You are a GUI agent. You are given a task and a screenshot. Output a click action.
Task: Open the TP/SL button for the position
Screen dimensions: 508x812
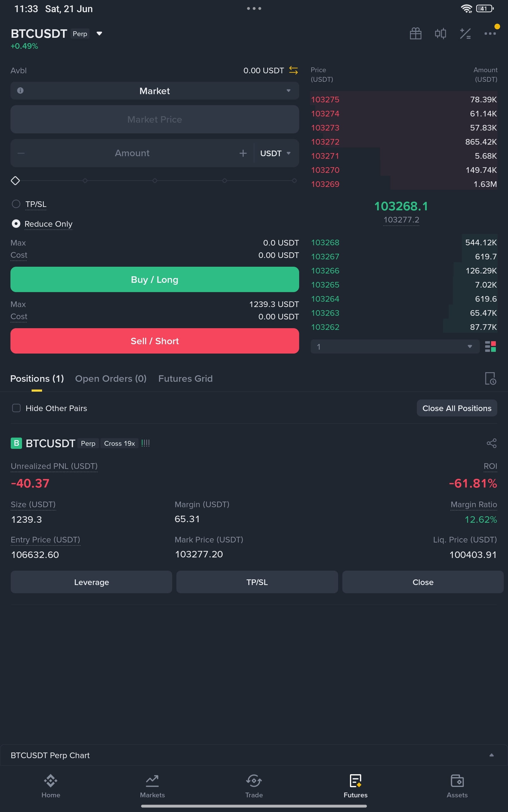coord(257,582)
